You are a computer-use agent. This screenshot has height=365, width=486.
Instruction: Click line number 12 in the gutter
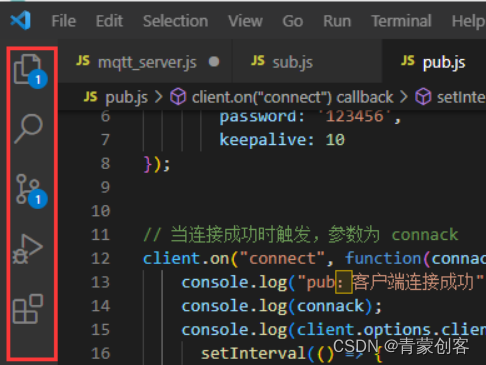point(100,259)
